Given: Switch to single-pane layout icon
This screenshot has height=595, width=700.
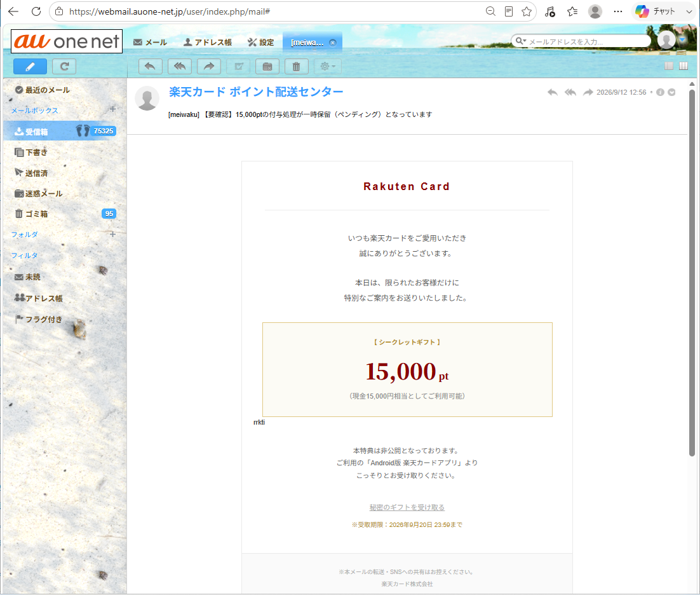Looking at the screenshot, I should point(669,66).
